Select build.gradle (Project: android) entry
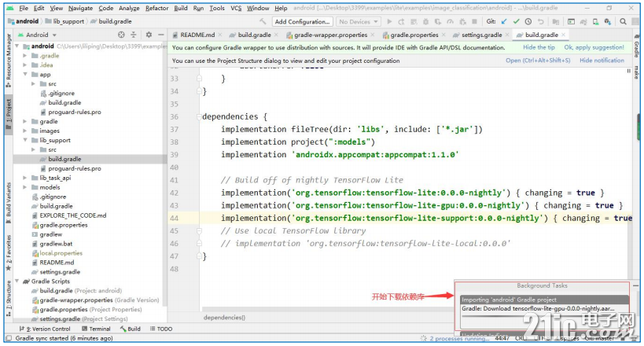 [80, 290]
